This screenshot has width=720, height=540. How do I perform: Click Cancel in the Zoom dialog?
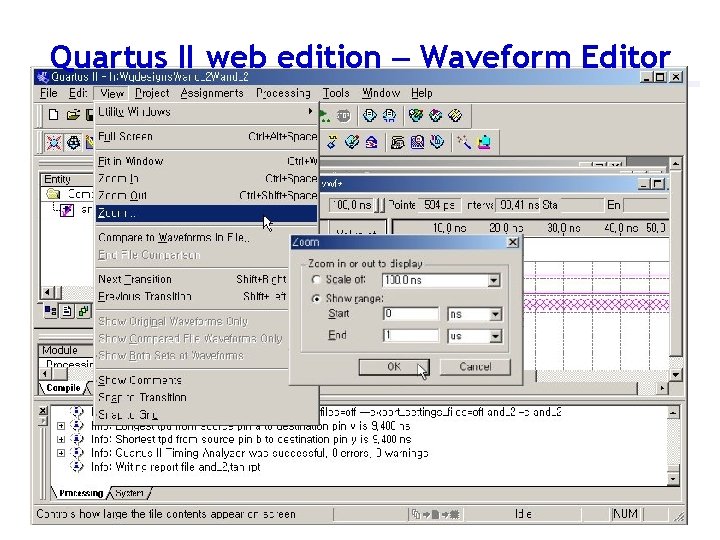point(475,367)
